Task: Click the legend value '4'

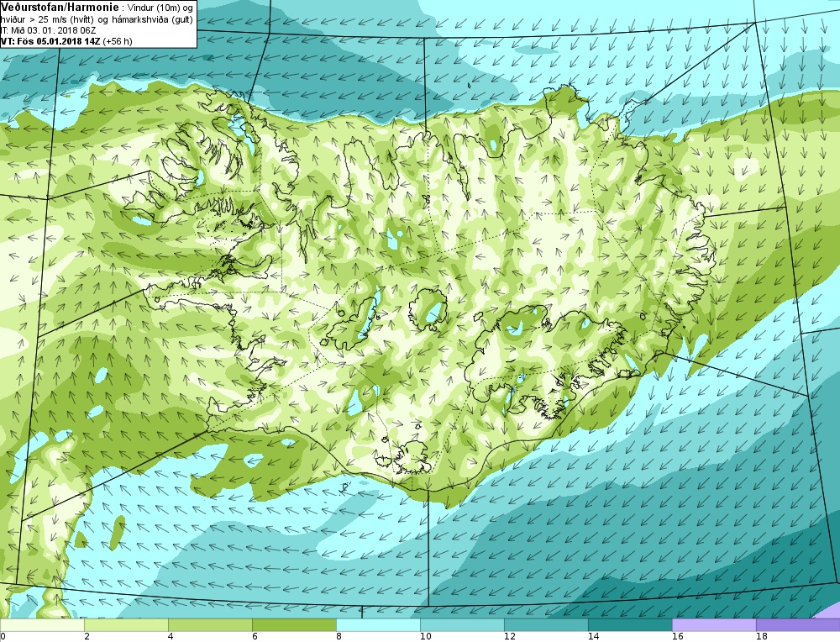Action: [171, 637]
